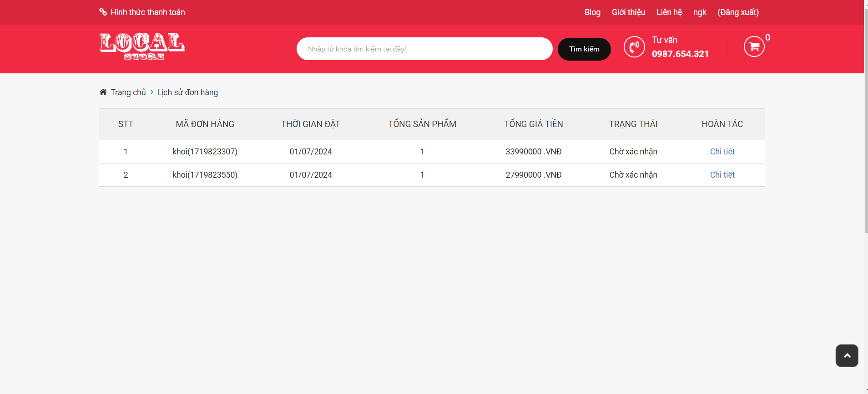Image resolution: width=868 pixels, height=394 pixels.
Task: Open Hình thức thanh toán link
Action: point(148,12)
